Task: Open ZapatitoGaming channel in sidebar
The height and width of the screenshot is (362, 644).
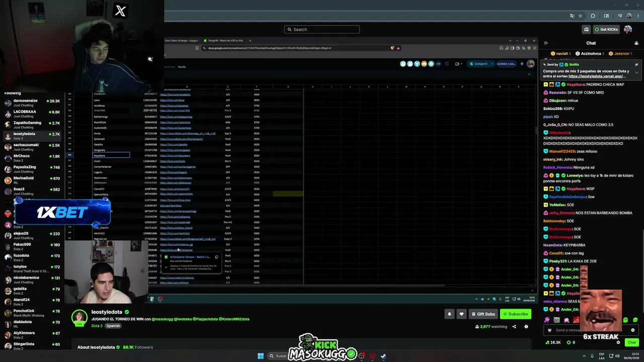Action: tap(32, 125)
